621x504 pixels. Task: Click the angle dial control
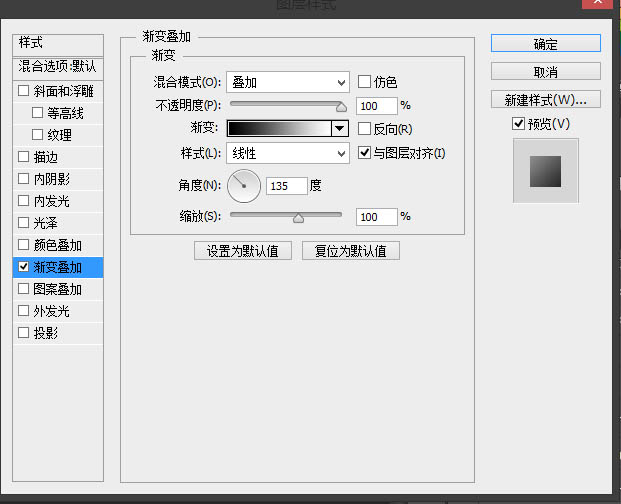[244, 186]
